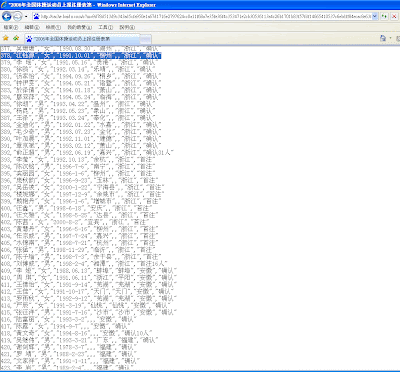
Task: Open Favorites Center via yellow star icon
Action: coord(6,38)
